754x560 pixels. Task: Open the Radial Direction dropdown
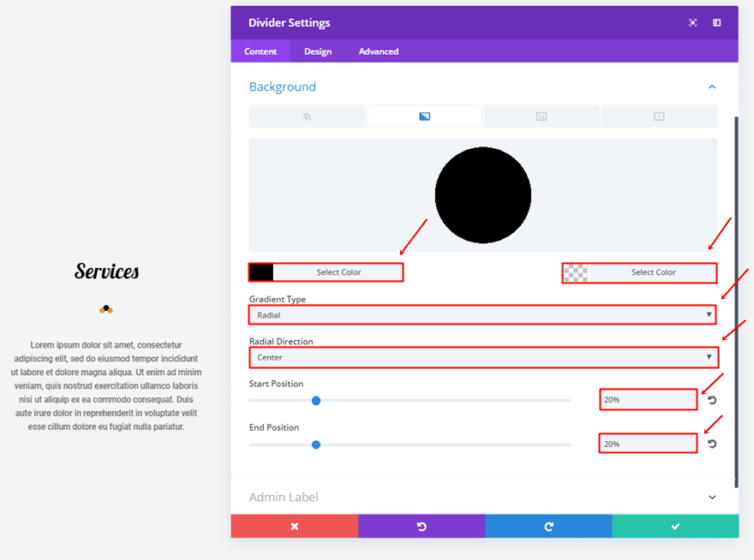483,357
